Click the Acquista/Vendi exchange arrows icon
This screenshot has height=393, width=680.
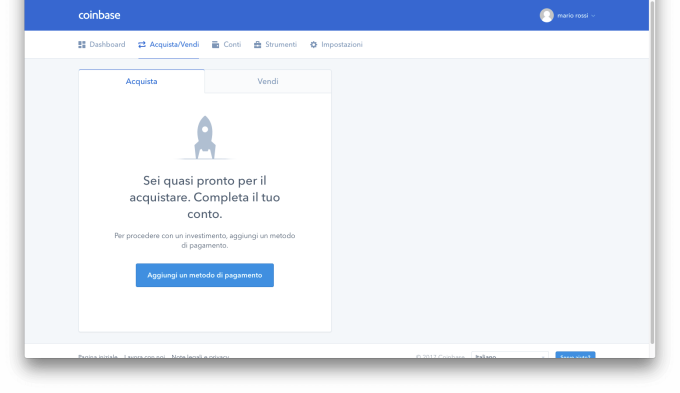pyautogui.click(x=142, y=45)
